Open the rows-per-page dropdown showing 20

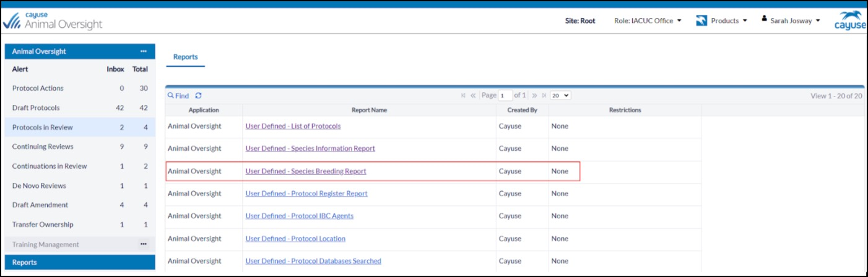click(x=560, y=96)
